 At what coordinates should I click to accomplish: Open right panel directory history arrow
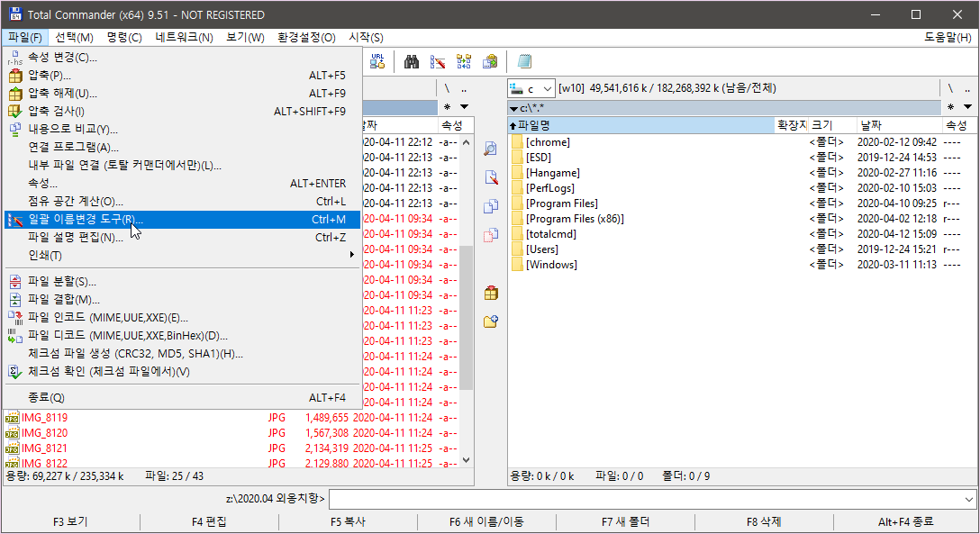tap(967, 107)
